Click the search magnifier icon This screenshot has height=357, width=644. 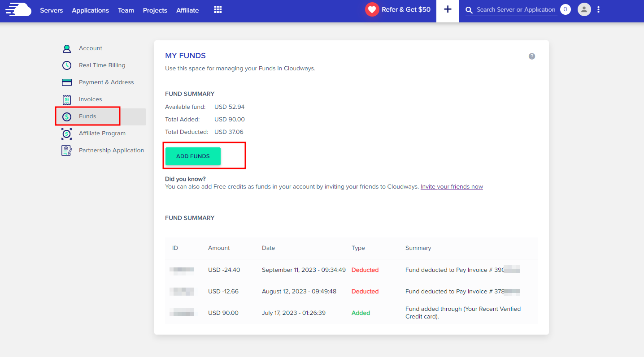469,10
